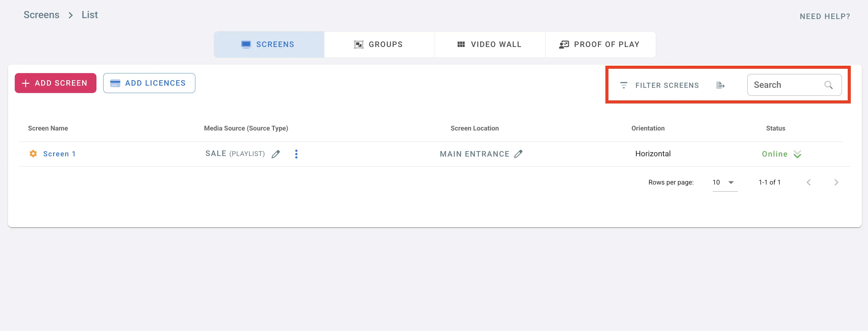
Task: Switch to the Groups tab
Action: [x=379, y=44]
